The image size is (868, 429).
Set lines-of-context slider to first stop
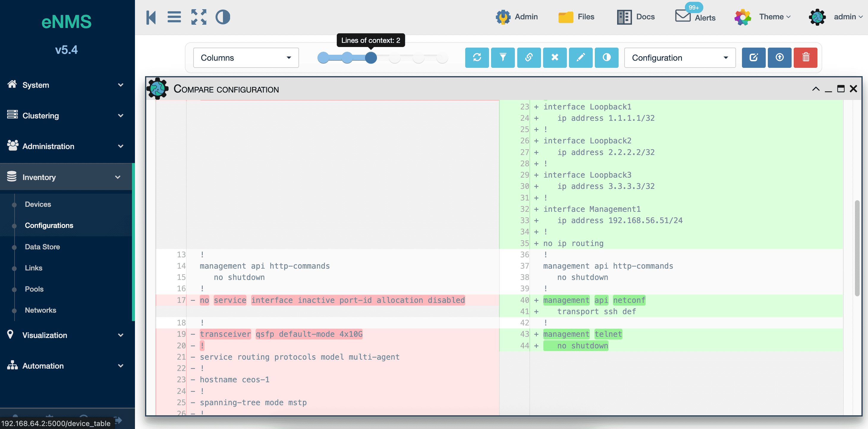tap(323, 58)
